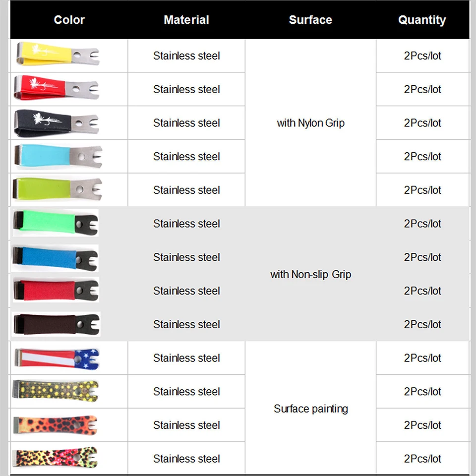The height and width of the screenshot is (476, 476).
Task: Click the Surface column header
Action: (310, 20)
